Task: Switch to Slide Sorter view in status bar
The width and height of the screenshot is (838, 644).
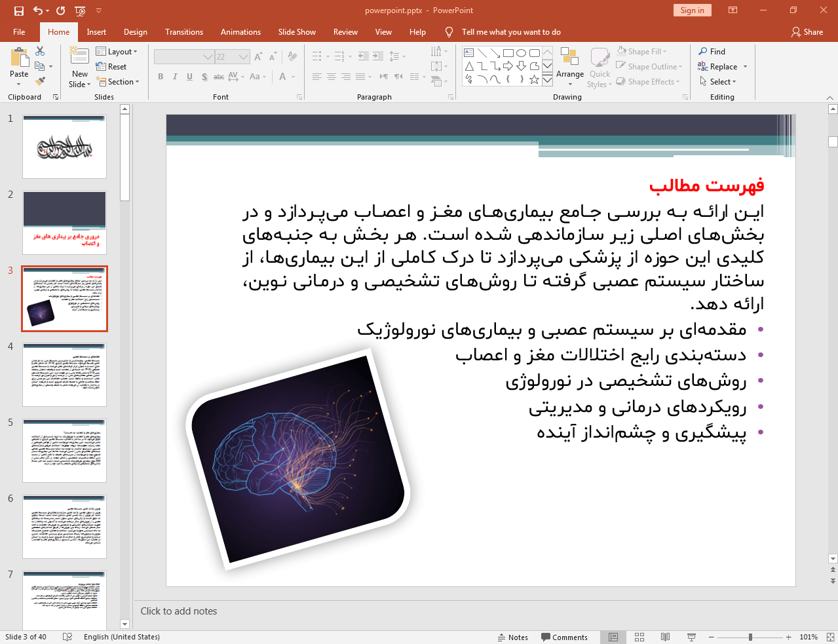Action: pos(639,637)
